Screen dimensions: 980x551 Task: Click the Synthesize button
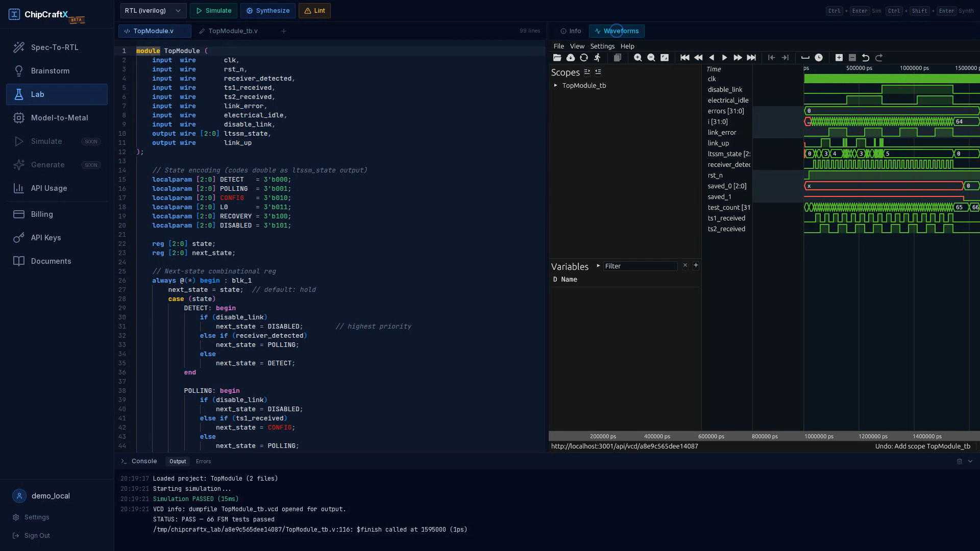[267, 11]
